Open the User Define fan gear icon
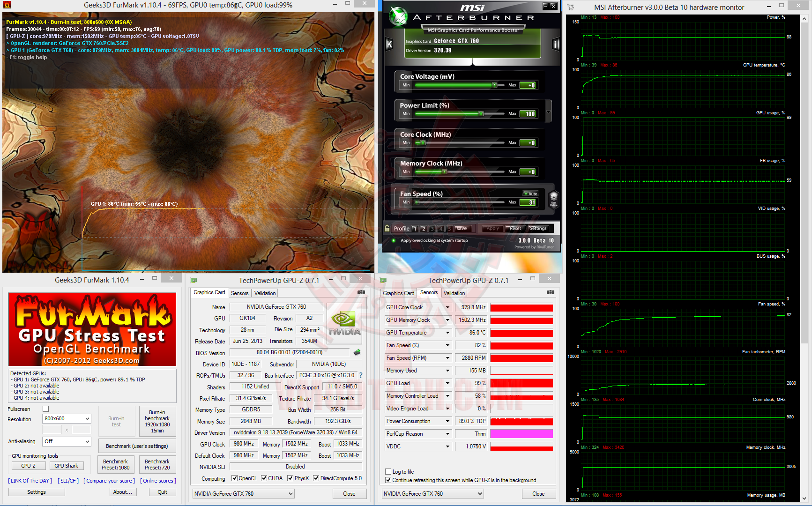 pos(553,199)
